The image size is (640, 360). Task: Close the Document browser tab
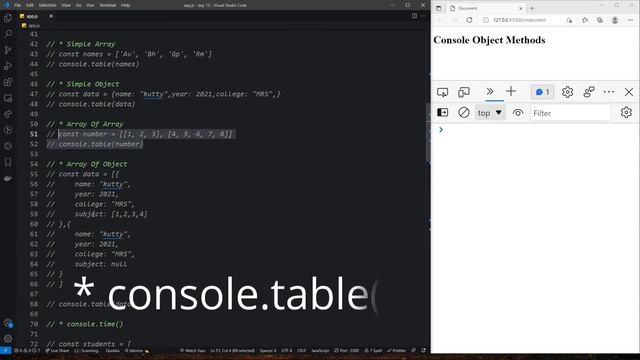tap(520, 8)
